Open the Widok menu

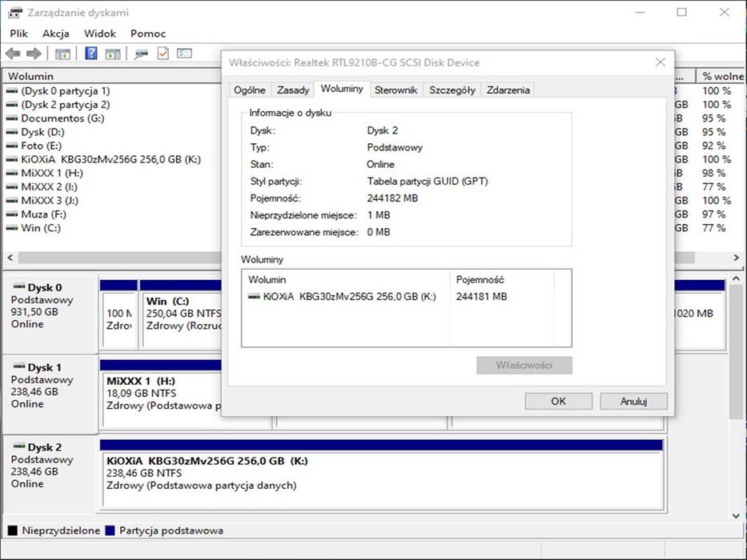(x=99, y=34)
